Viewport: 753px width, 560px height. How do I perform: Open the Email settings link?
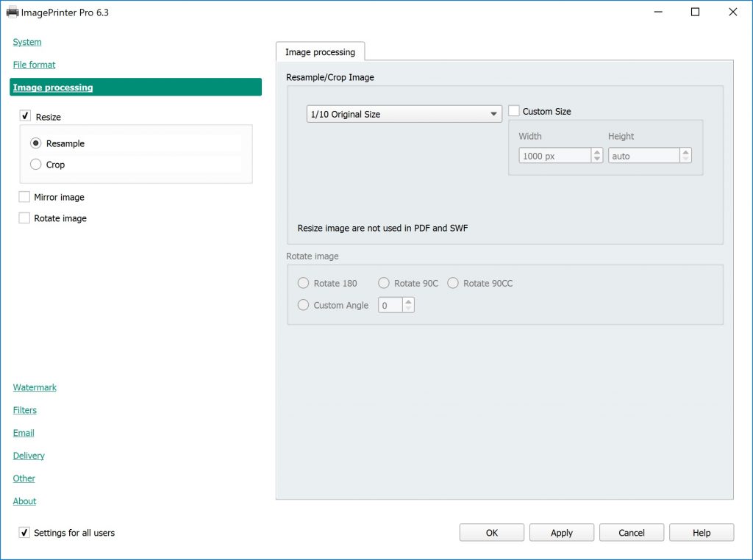tap(24, 433)
